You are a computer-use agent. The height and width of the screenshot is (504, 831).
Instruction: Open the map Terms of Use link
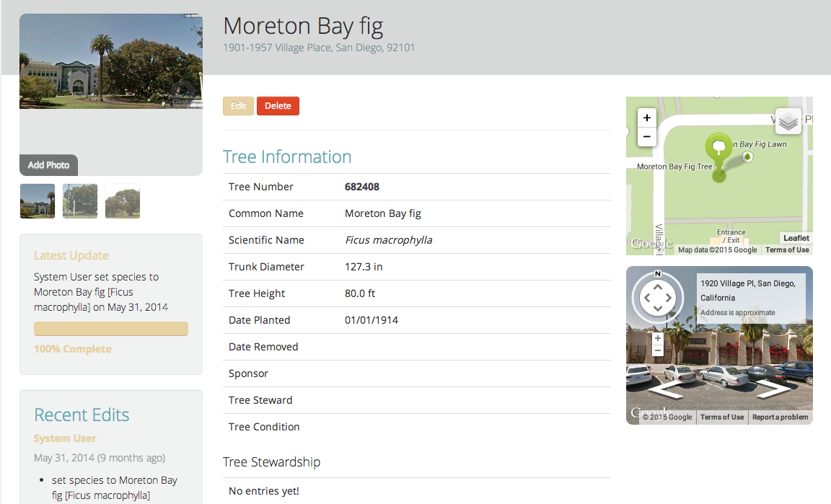pos(787,249)
